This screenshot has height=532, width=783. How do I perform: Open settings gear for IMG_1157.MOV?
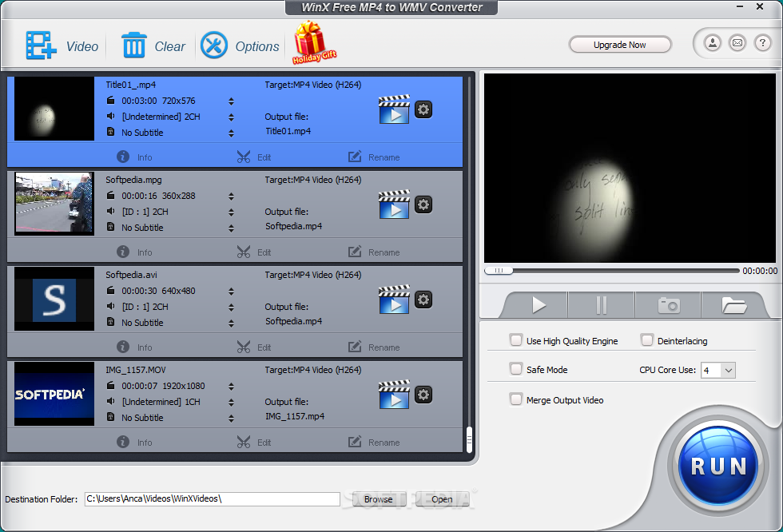click(423, 395)
